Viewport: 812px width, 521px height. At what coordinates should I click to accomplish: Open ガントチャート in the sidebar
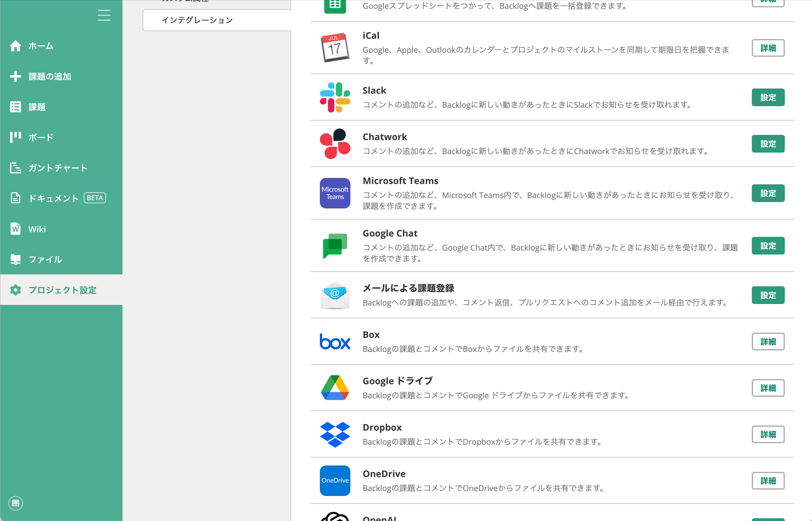(x=58, y=168)
